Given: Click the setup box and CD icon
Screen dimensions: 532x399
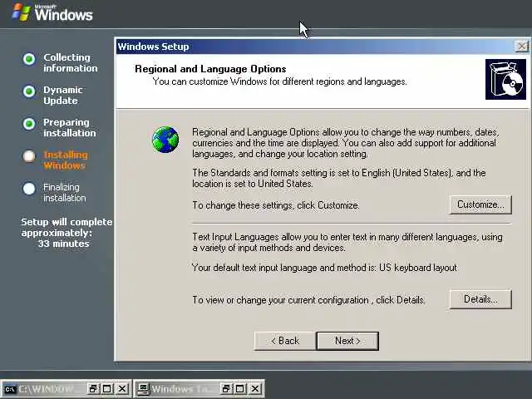Looking at the screenshot, I should [505, 80].
